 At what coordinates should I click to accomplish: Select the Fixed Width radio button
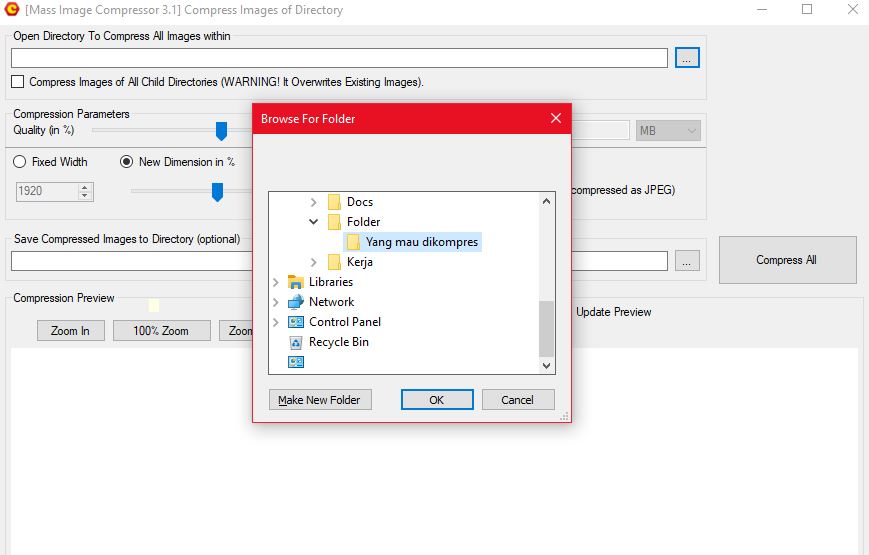(19, 162)
